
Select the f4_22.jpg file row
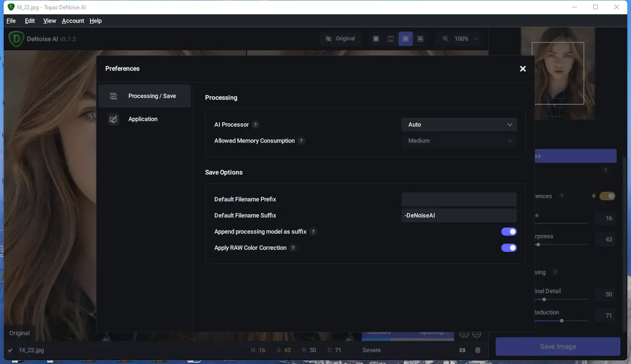pyautogui.click(x=245, y=350)
